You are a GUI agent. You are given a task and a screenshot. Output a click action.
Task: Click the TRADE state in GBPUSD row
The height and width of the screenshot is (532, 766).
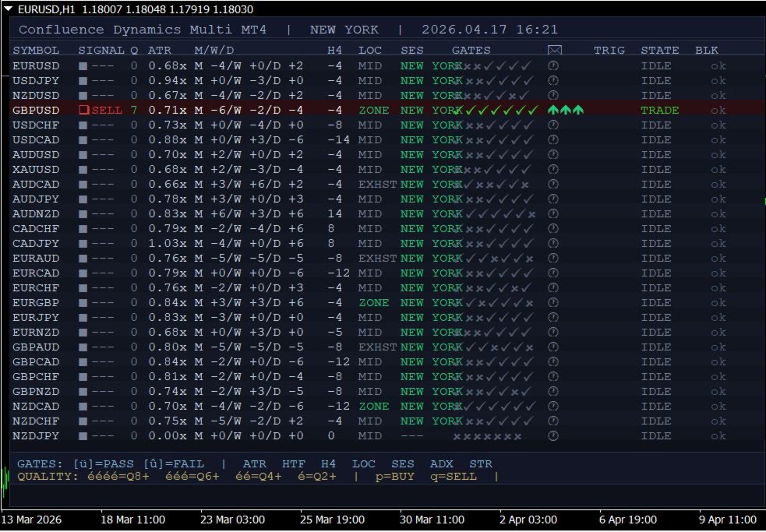coord(659,111)
